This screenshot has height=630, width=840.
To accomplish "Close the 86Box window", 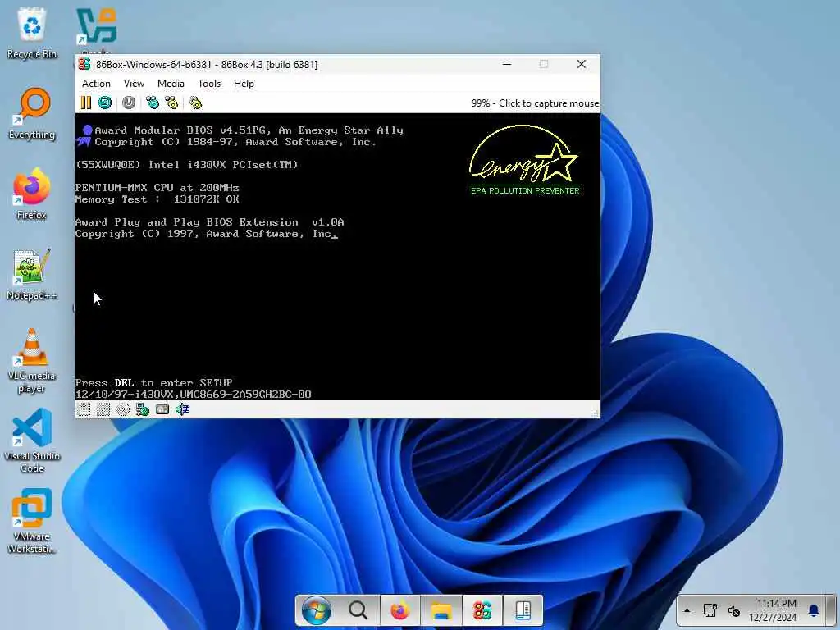I will (582, 64).
